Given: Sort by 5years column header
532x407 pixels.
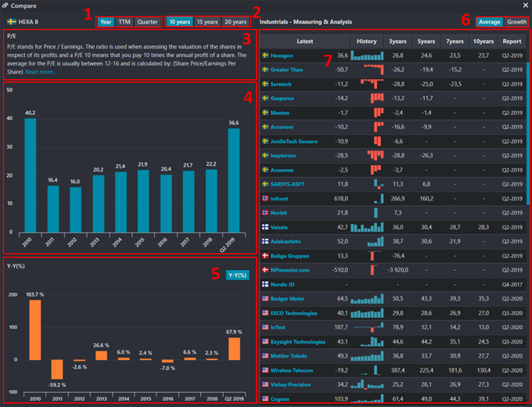Looking at the screenshot, I should coord(426,41).
